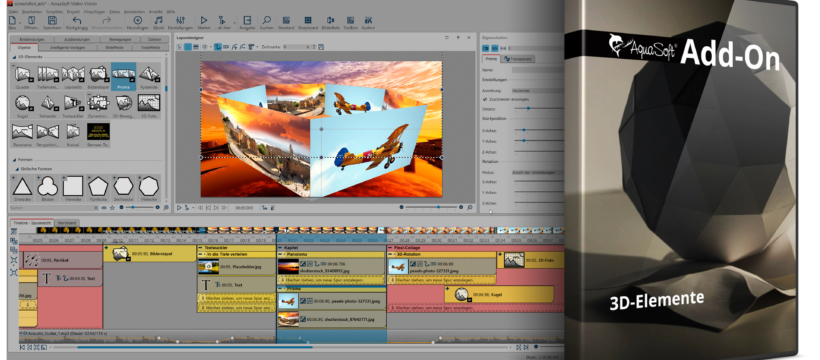Open the rotation Modus dropdown
Image resolution: width=820 pixels, height=360 pixels.
click(538, 172)
